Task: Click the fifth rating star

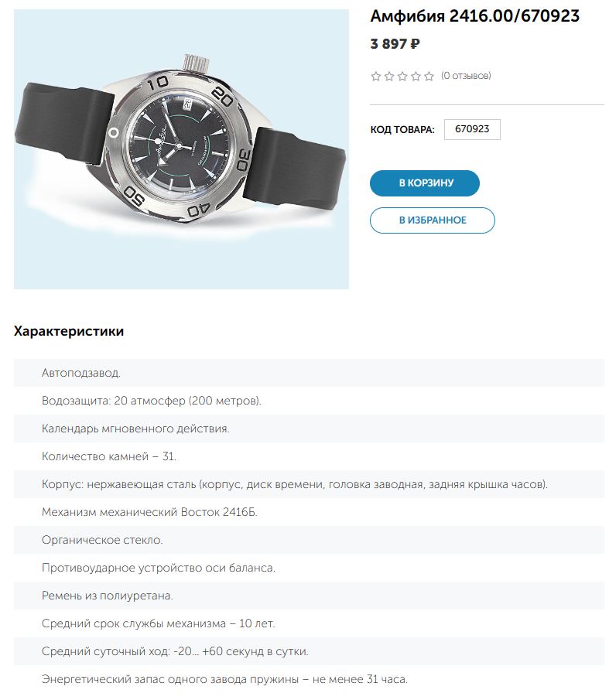Action: (x=429, y=76)
